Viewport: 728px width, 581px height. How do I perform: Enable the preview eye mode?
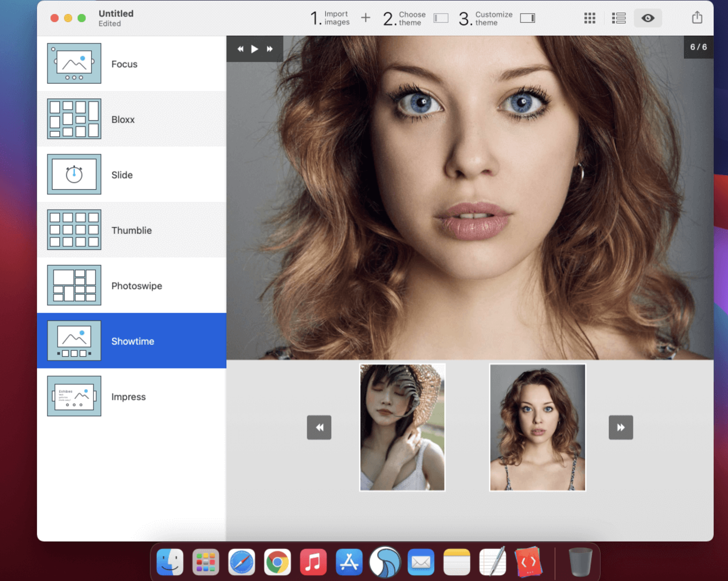(648, 18)
